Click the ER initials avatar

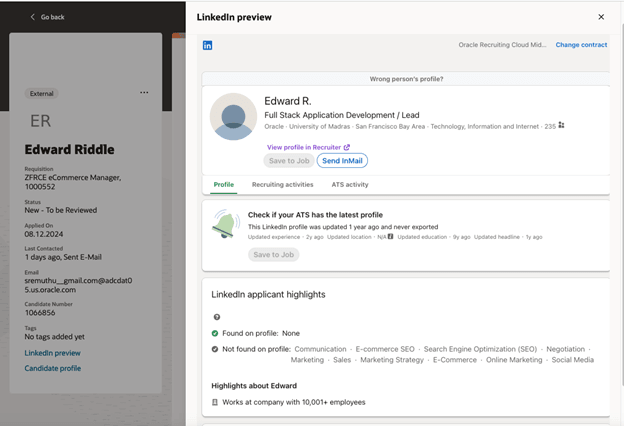pyautogui.click(x=41, y=121)
